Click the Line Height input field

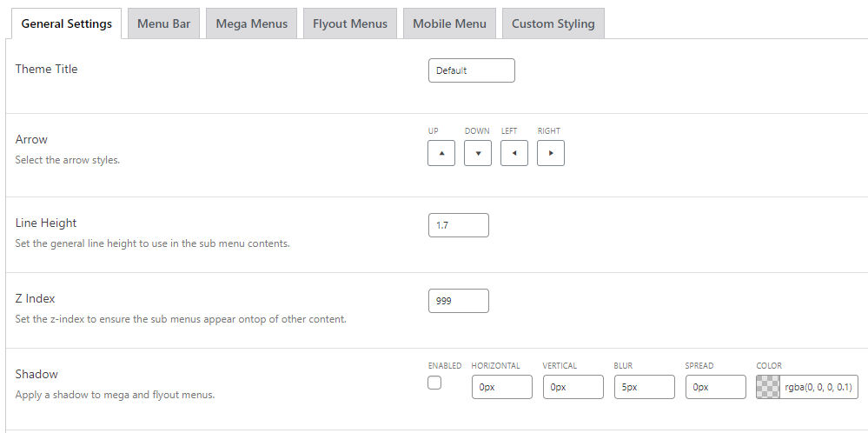click(x=459, y=225)
